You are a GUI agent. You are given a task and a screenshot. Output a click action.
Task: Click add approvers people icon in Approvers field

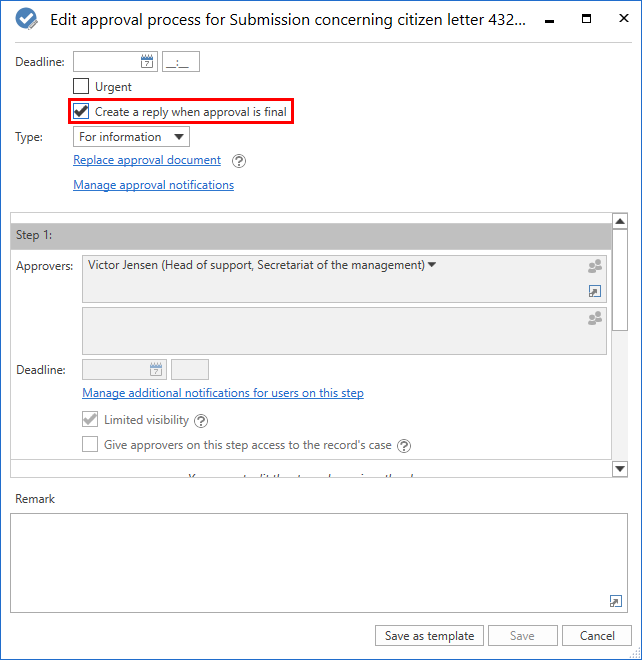(x=595, y=267)
